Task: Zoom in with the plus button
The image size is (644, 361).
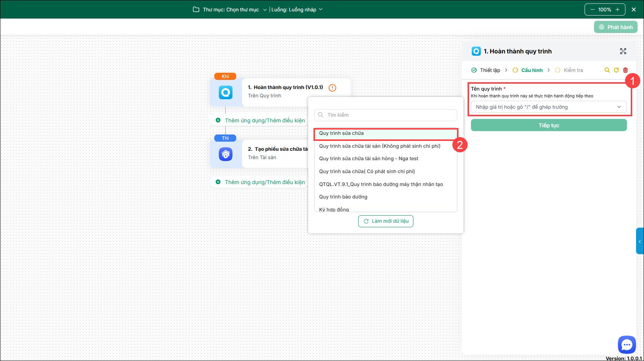Action: (617, 9)
